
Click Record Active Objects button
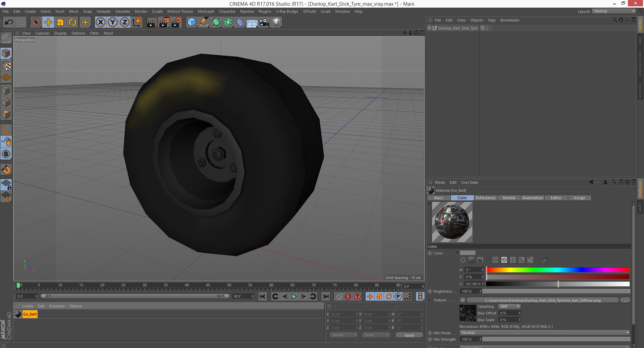point(338,296)
